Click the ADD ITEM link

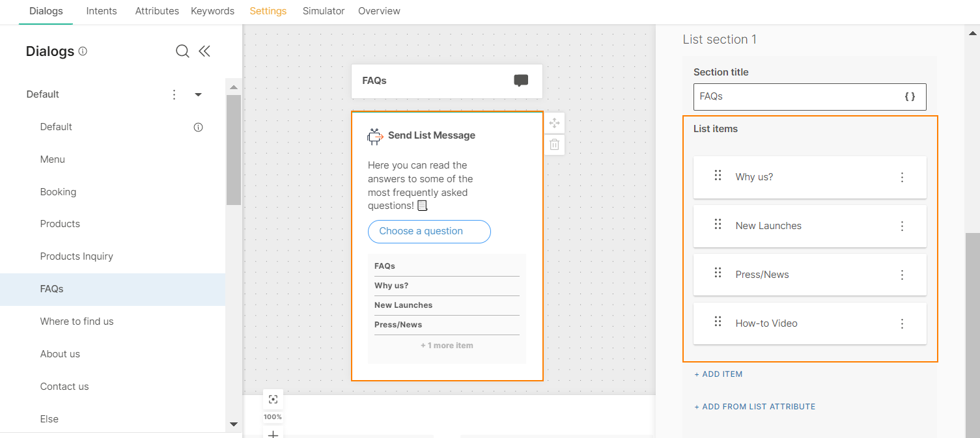tap(718, 374)
